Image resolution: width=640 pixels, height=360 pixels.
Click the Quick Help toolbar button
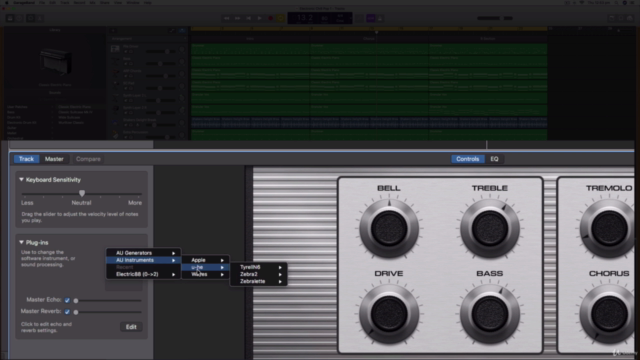[20, 18]
